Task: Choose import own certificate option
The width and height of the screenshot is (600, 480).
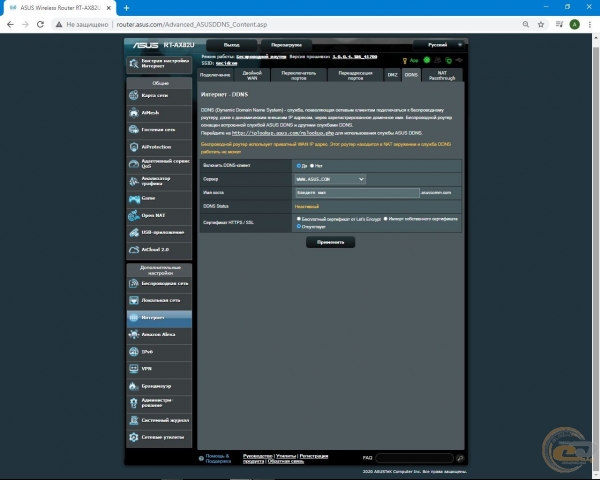Action: pyautogui.click(x=385, y=219)
